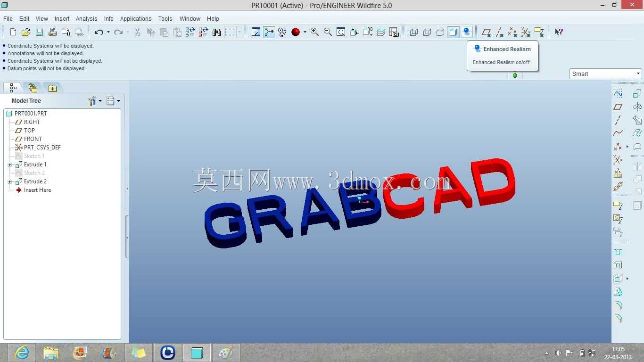Click the Repaint screen icon
644x362 pixels.
point(256,32)
